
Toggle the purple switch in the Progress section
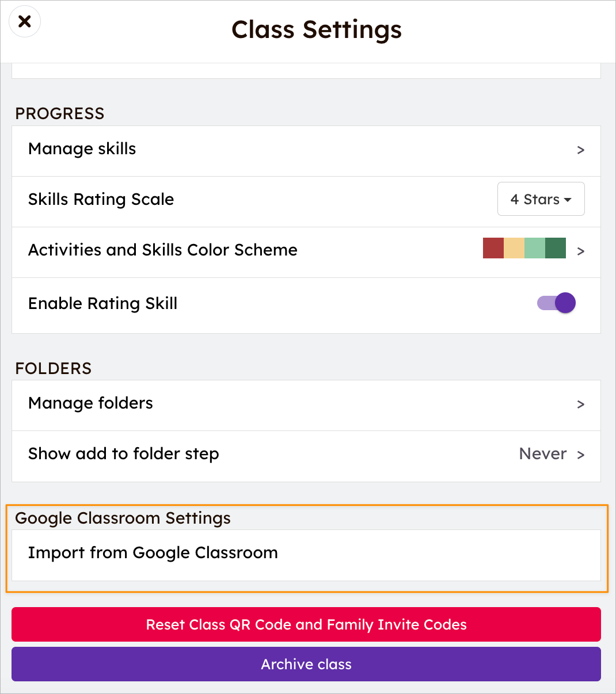click(555, 303)
